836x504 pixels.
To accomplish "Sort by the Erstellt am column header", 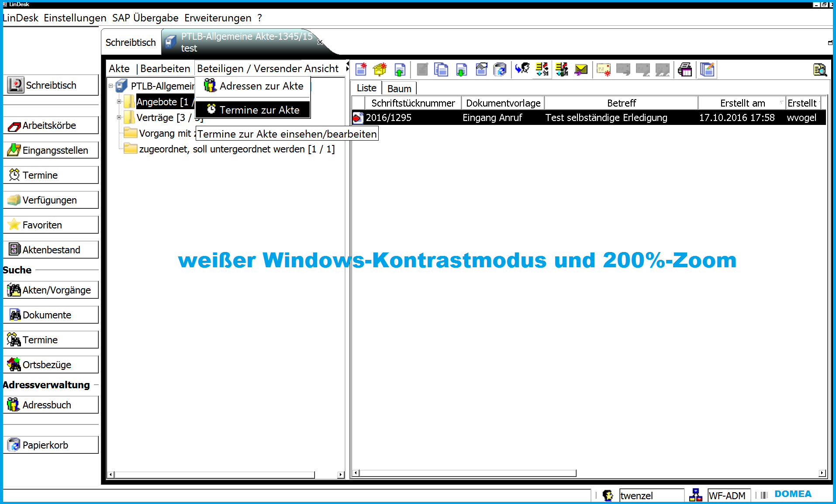I will click(x=742, y=103).
